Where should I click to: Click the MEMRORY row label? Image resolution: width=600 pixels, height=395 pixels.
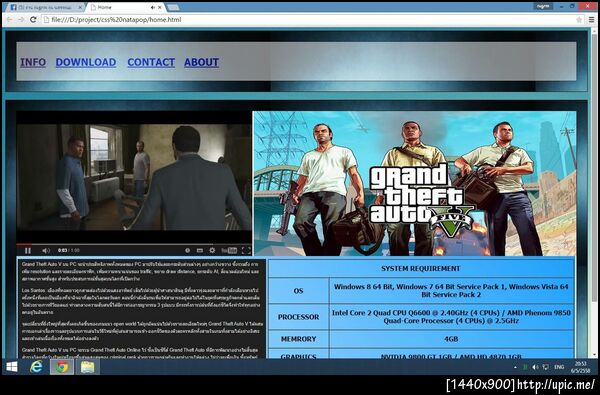click(x=298, y=339)
